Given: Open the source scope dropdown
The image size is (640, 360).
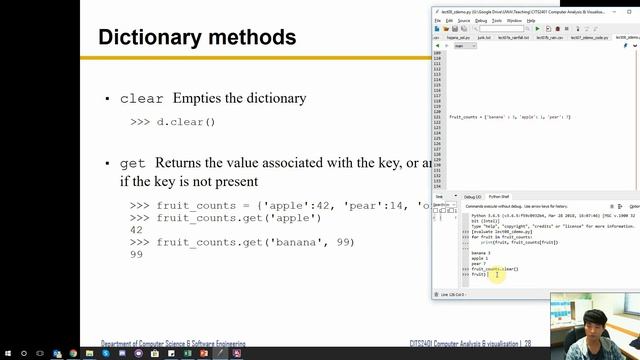Looking at the screenshot, I should point(465,46).
